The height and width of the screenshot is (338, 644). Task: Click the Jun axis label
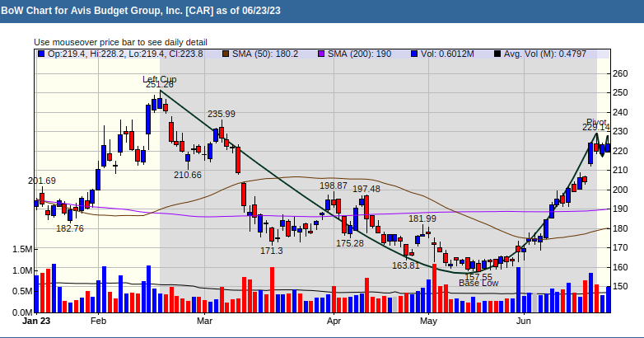(523, 321)
